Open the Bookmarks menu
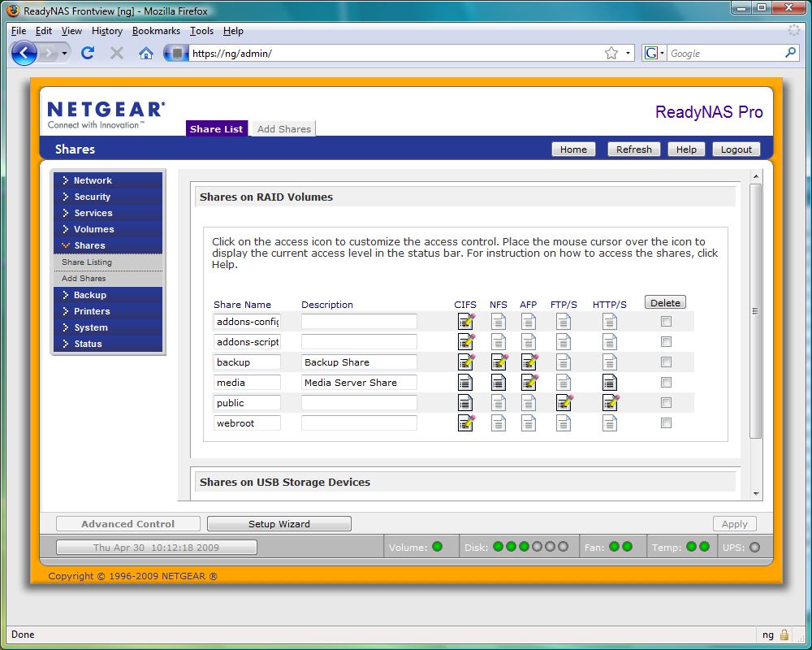812x650 pixels. tap(156, 31)
